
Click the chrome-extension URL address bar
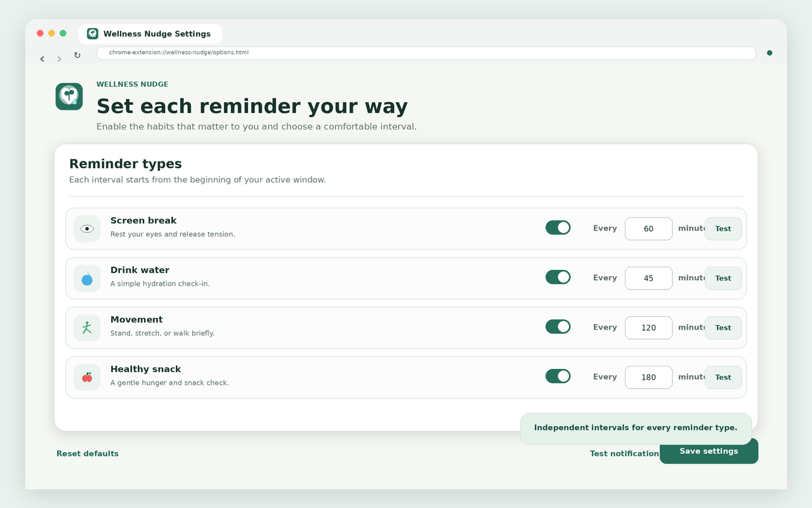pos(426,53)
